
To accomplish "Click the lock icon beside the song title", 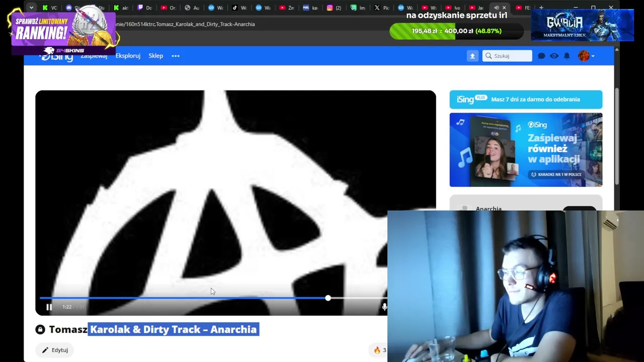I will (40, 329).
